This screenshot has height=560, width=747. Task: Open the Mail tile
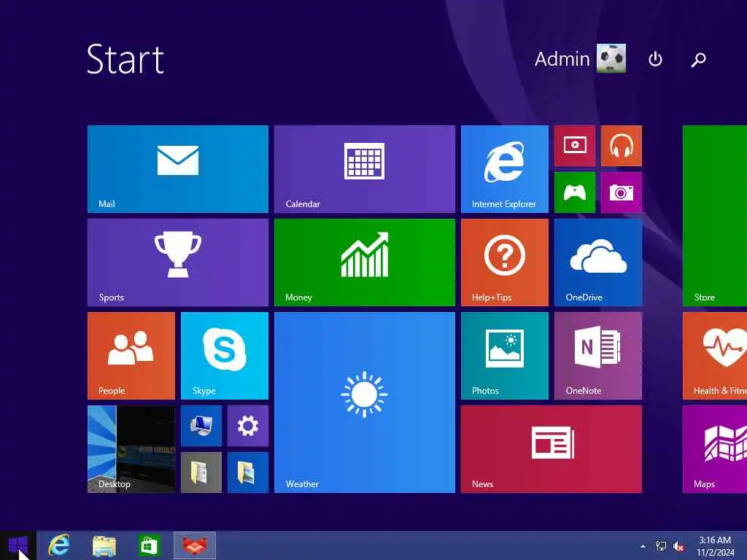[x=178, y=169]
